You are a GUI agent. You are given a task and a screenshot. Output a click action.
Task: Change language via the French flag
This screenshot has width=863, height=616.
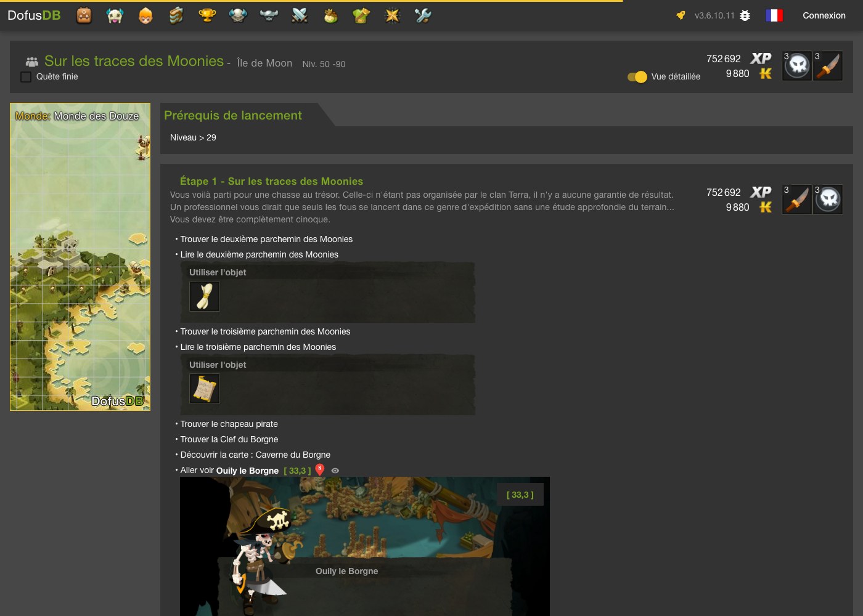774,15
